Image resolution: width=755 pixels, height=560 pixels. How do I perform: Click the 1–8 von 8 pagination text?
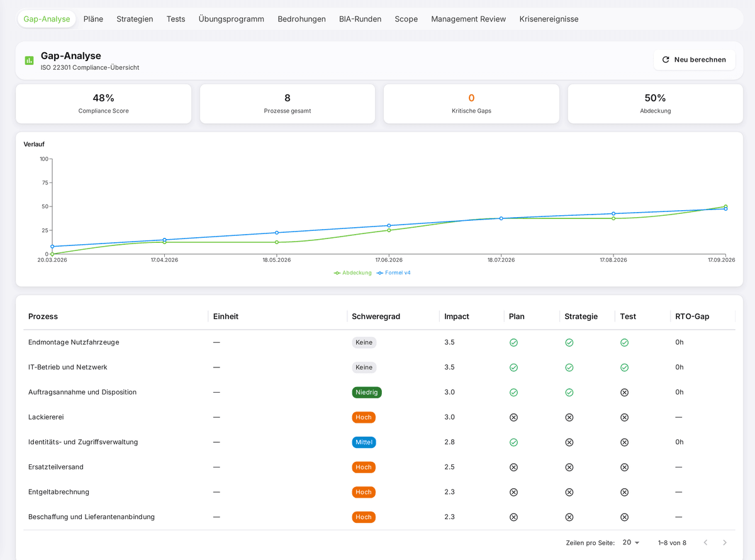672,542
